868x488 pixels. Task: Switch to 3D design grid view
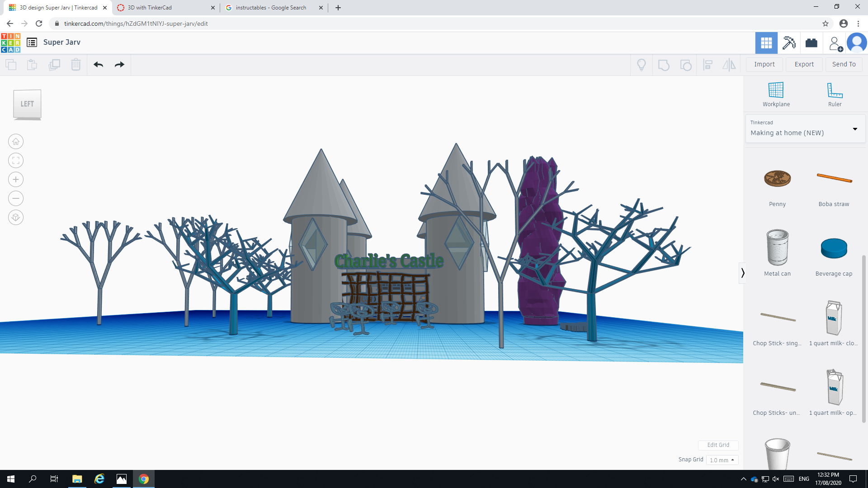[x=766, y=43]
